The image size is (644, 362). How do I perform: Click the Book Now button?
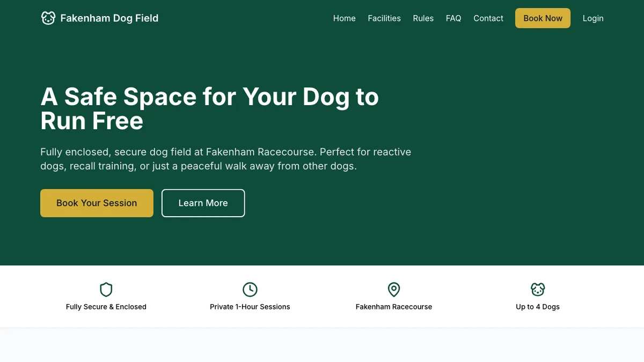pos(543,18)
